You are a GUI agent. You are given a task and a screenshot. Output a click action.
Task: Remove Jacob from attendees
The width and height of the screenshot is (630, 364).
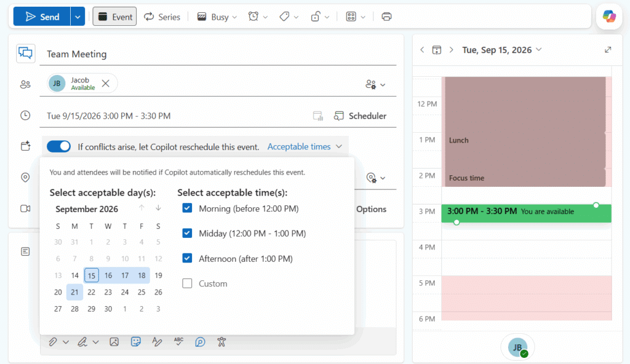point(106,84)
